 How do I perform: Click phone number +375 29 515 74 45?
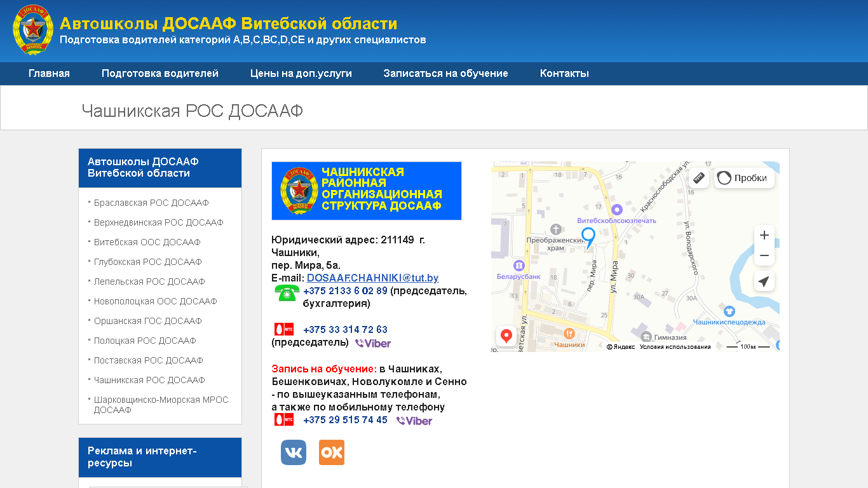coord(345,420)
